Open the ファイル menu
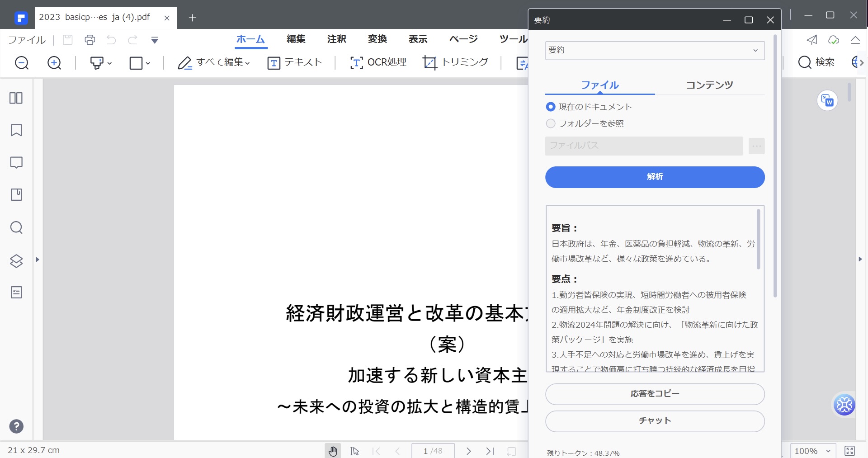Screen dimensions: 868x458 (27, 40)
